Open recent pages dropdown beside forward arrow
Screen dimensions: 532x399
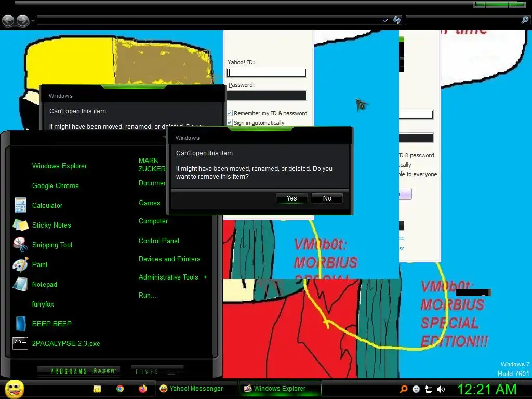pos(33,21)
